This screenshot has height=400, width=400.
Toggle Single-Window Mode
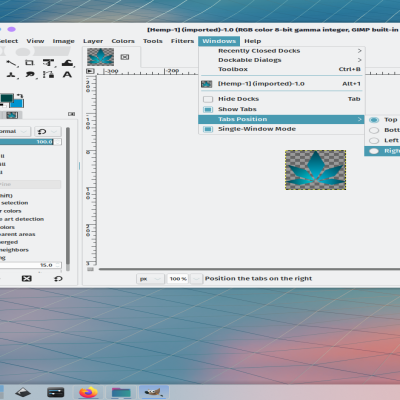pos(281,129)
